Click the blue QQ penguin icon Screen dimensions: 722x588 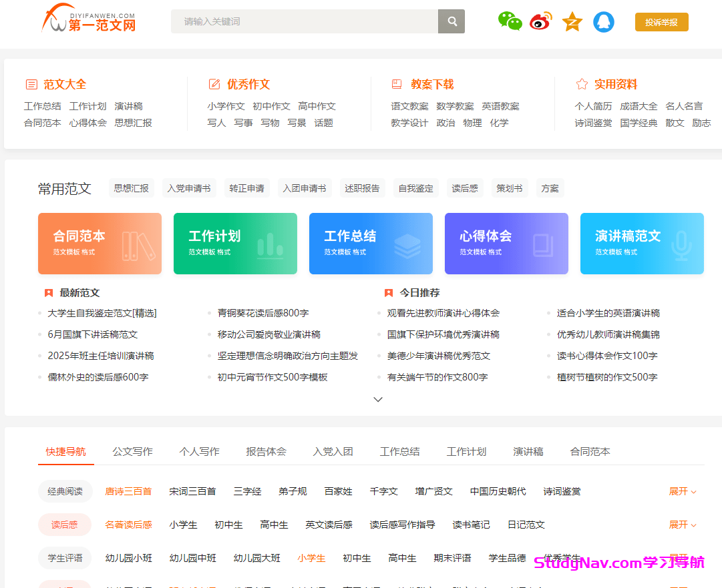click(x=603, y=21)
